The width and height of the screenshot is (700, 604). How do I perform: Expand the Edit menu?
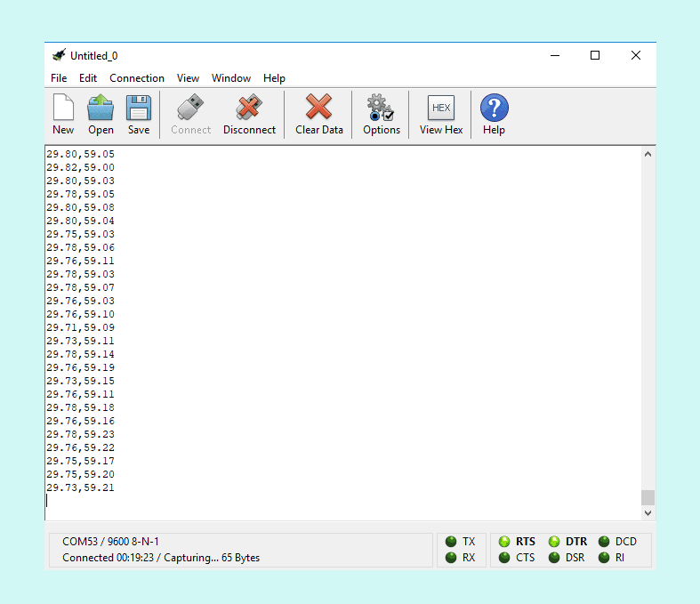[x=88, y=78]
